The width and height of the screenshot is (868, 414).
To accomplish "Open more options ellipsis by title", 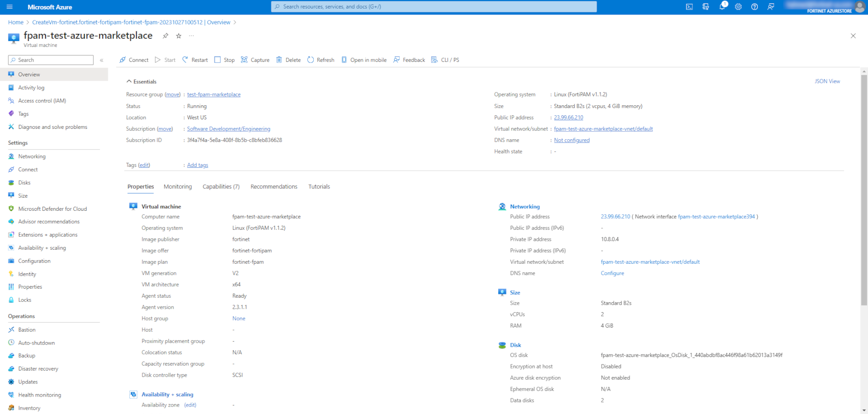I will (x=192, y=36).
